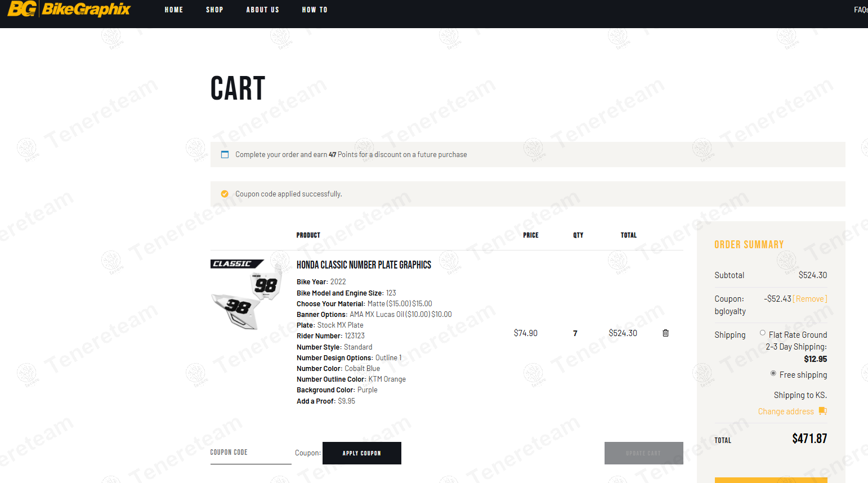
Task: Click the Subtotal value $524.30
Action: coord(813,275)
